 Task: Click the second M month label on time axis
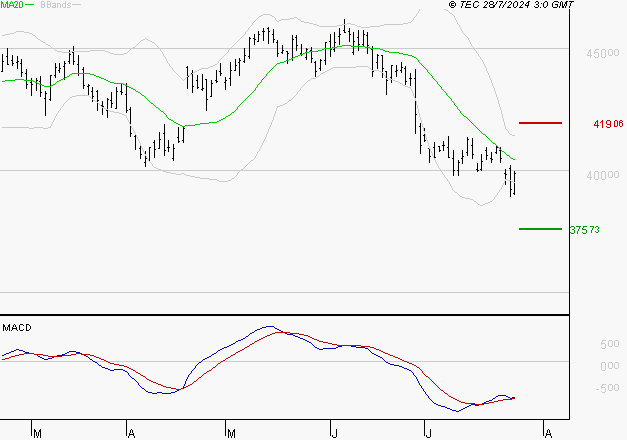click(231, 434)
